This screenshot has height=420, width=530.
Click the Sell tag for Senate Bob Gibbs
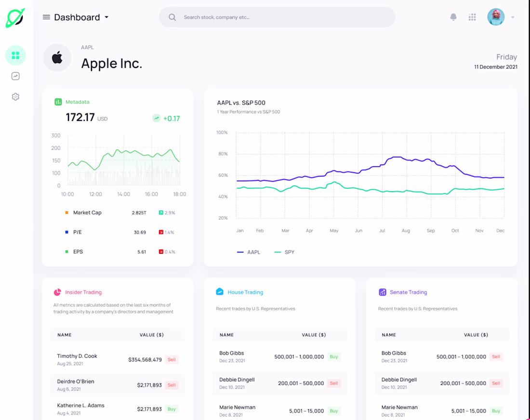[x=496, y=357]
